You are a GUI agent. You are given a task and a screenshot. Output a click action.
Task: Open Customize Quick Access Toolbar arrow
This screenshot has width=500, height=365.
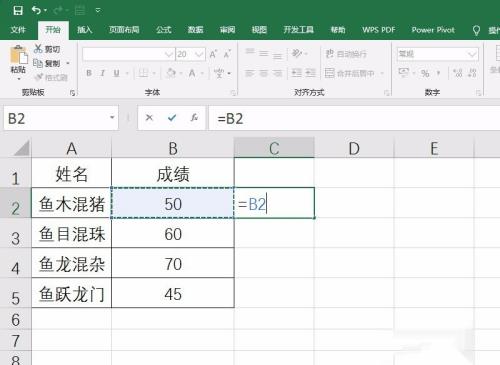point(98,11)
